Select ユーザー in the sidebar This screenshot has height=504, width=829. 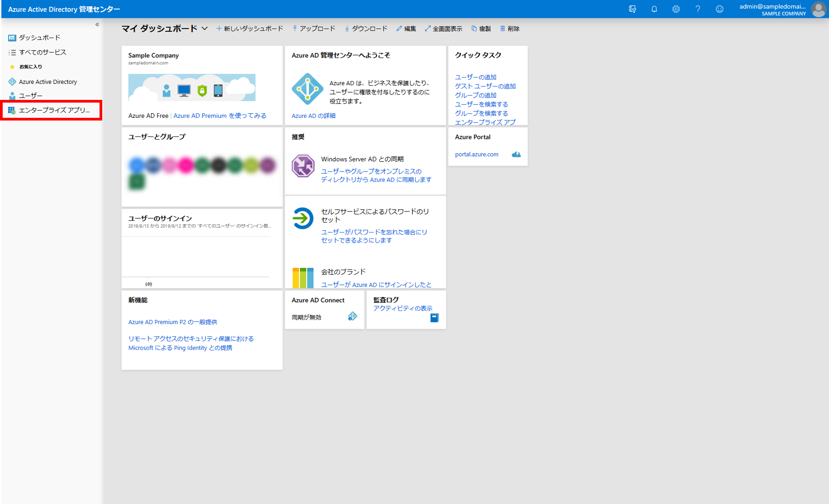[30, 96]
